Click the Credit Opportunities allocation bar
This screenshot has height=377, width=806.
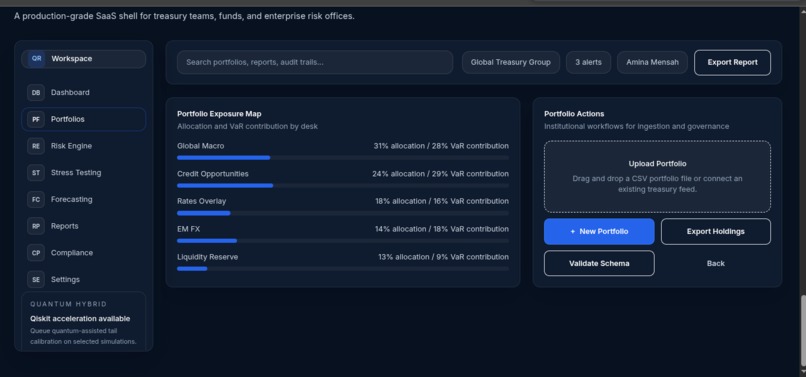(x=343, y=186)
